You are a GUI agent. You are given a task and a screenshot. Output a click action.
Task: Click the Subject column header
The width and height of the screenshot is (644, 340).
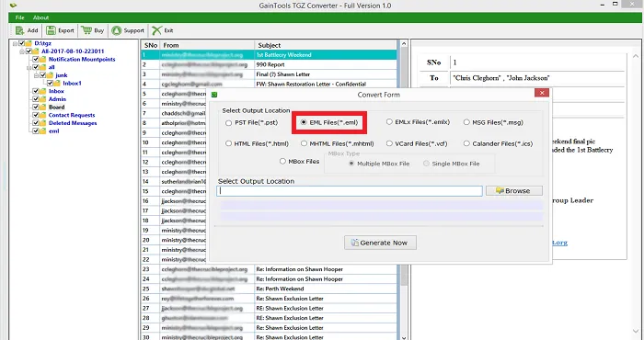pos(326,45)
